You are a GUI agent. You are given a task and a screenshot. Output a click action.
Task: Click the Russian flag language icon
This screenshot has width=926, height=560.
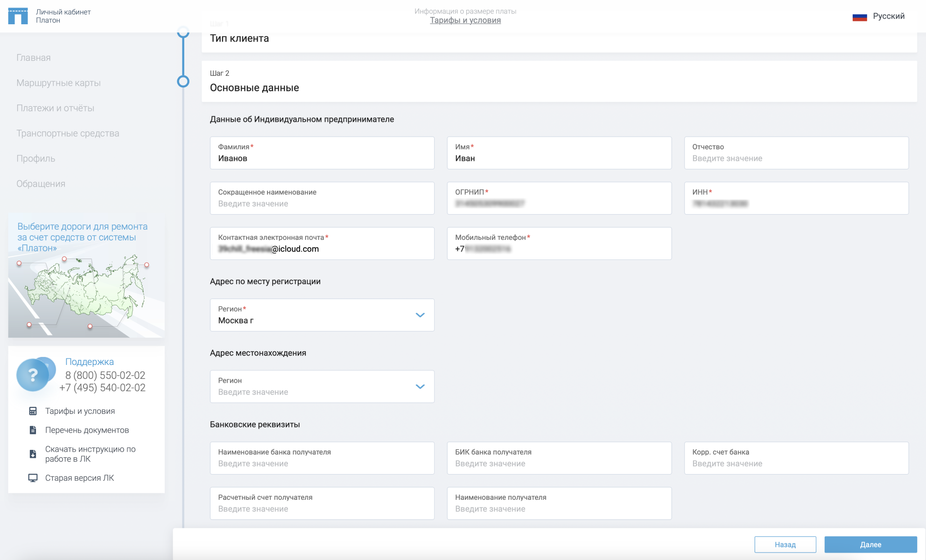coord(859,17)
